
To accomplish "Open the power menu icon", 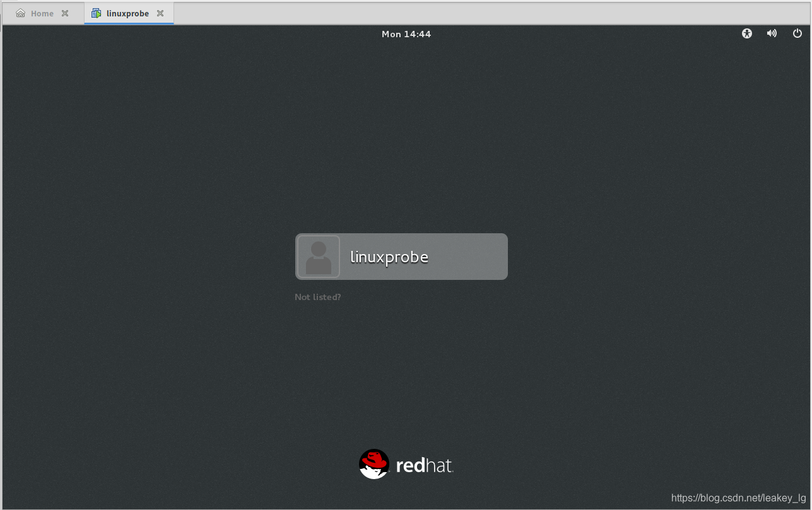I will [x=797, y=33].
